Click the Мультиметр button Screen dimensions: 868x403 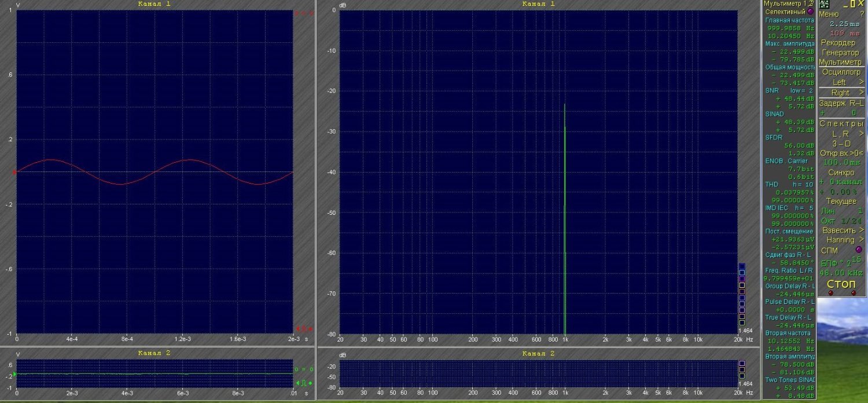point(840,63)
